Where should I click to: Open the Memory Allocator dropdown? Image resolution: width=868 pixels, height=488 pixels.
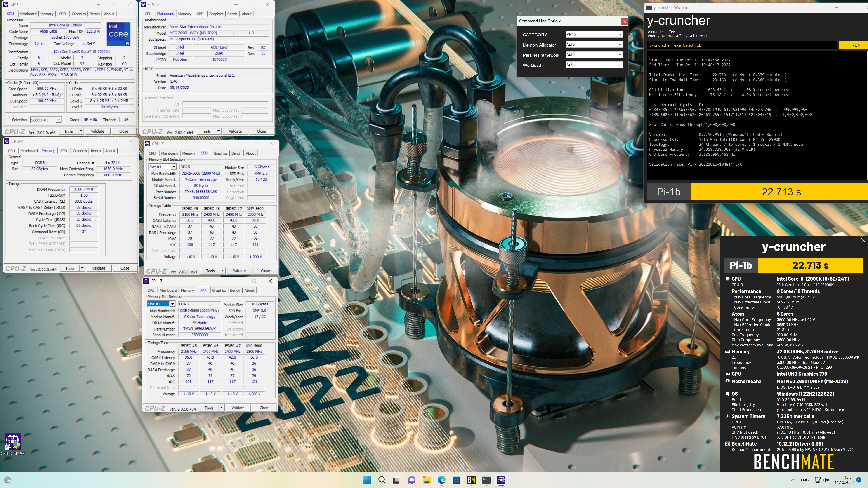(594, 45)
